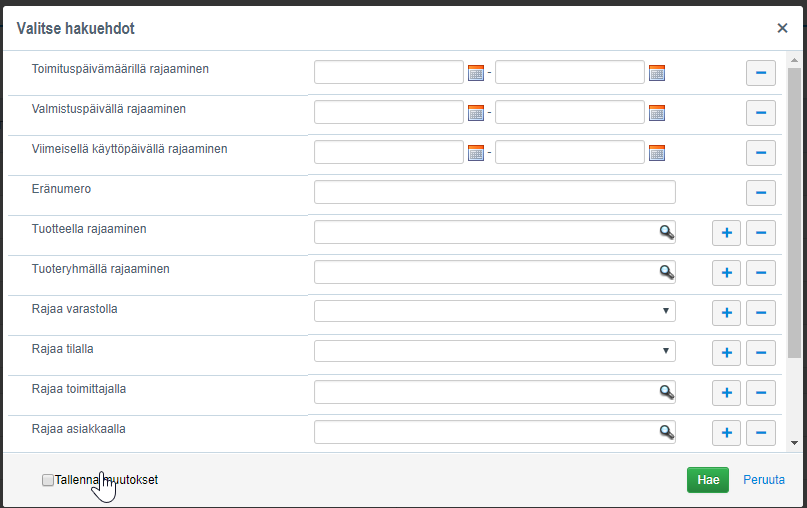Remove the Eränumero filter with minus button
The width and height of the screenshot is (807, 508).
761,193
